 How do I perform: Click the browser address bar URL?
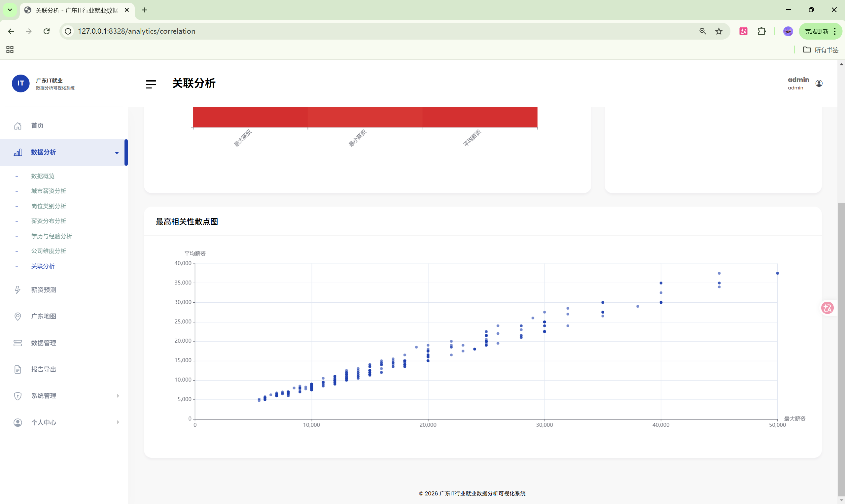click(136, 31)
